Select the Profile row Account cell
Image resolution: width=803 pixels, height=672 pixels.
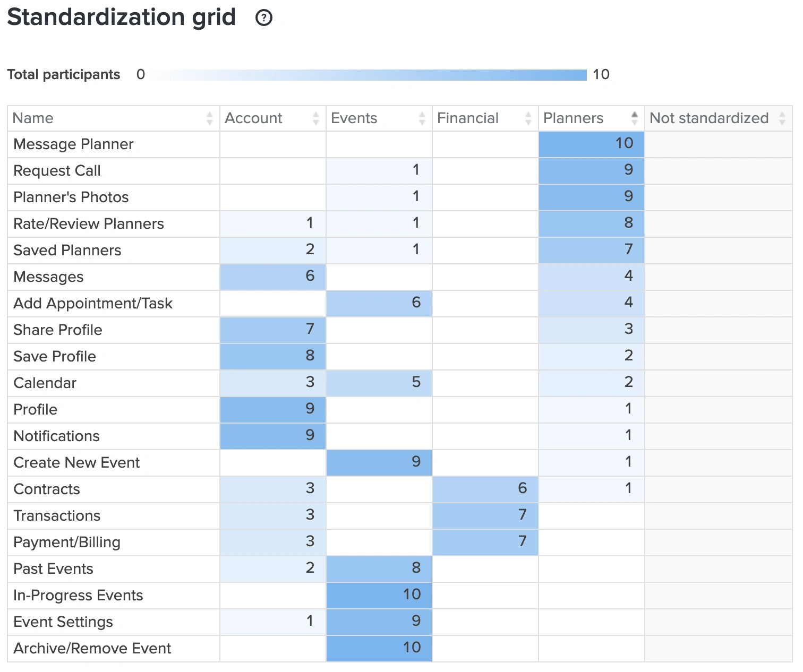coord(273,409)
